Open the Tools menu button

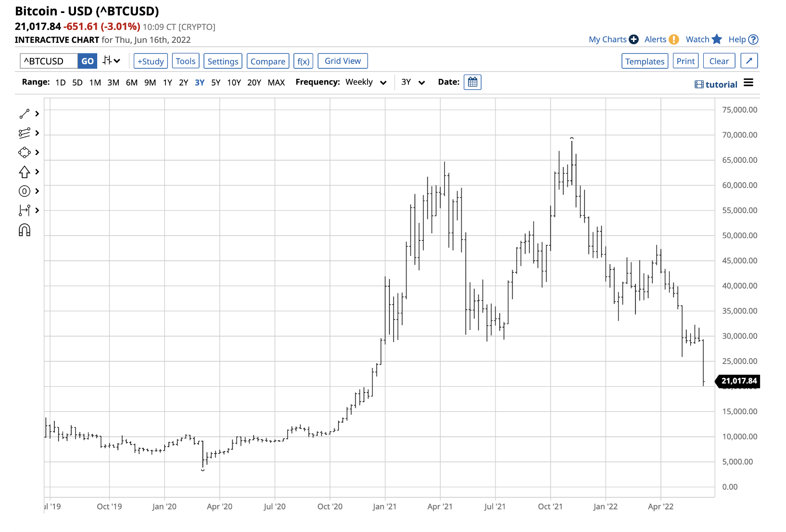[x=186, y=61]
